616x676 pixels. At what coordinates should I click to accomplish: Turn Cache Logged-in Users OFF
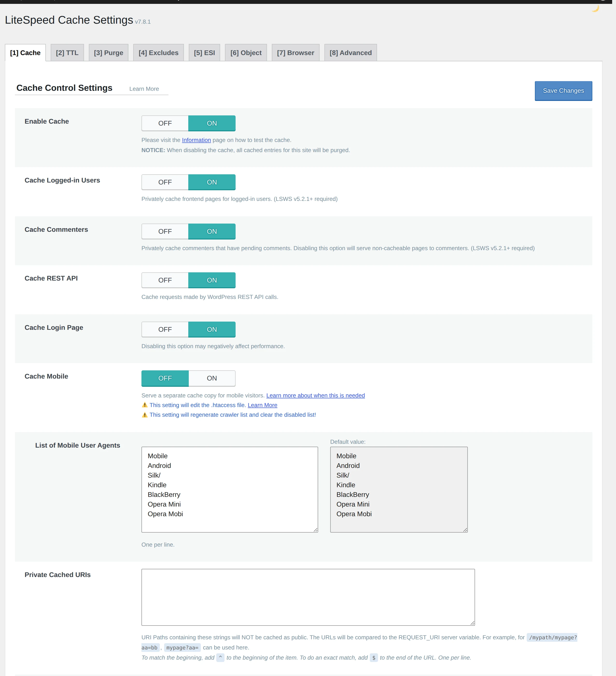tap(165, 182)
